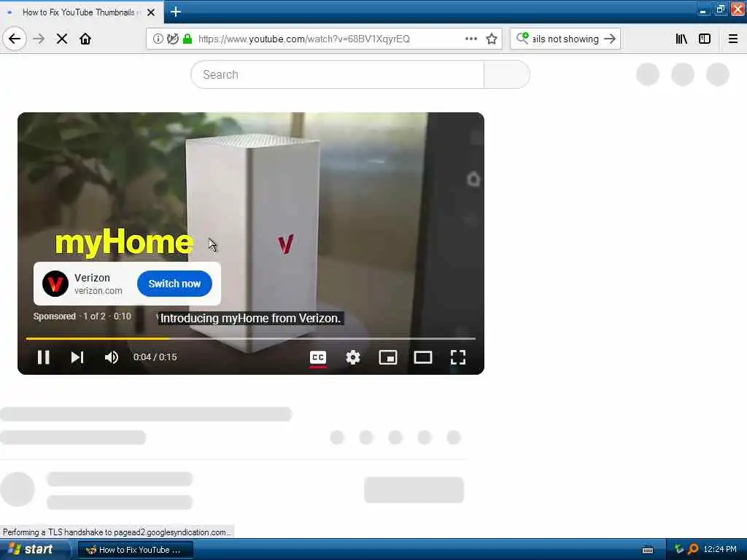Bookmark this page with the star

coord(492,39)
